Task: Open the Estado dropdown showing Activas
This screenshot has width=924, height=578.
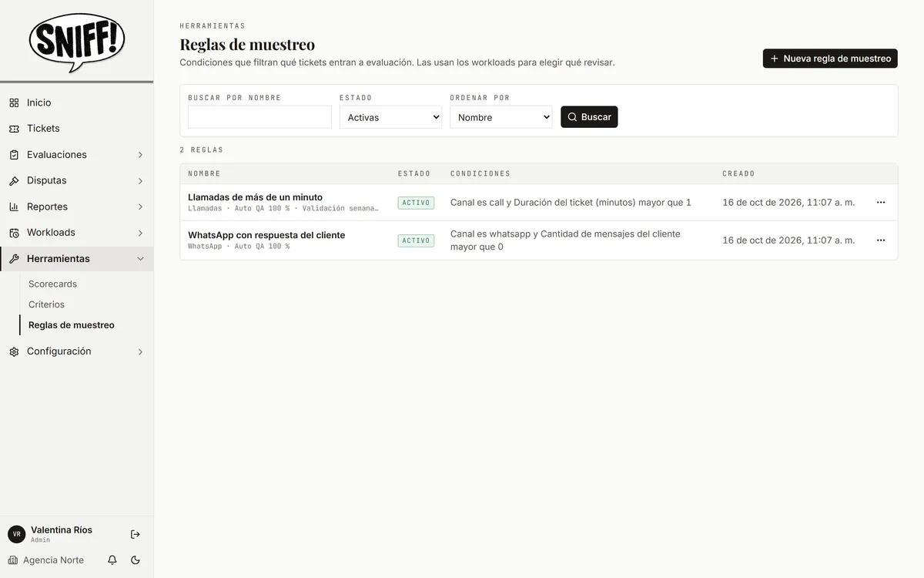Action: coord(390,117)
